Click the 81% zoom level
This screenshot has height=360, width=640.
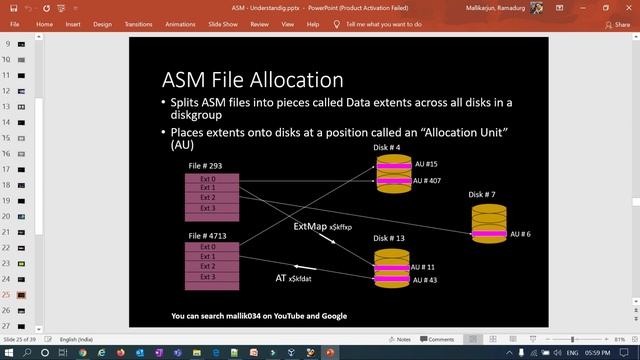click(x=620, y=340)
